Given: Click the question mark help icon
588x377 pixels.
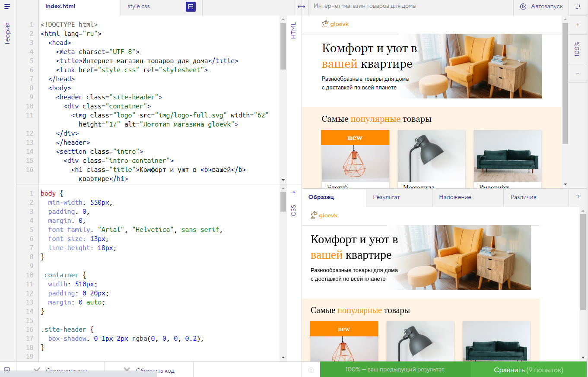Looking at the screenshot, I should [x=578, y=197].
